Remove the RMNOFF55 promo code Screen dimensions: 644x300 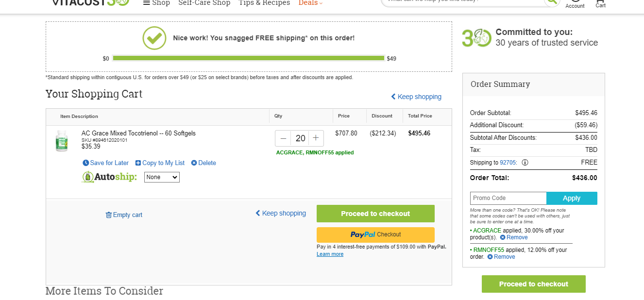point(501,257)
